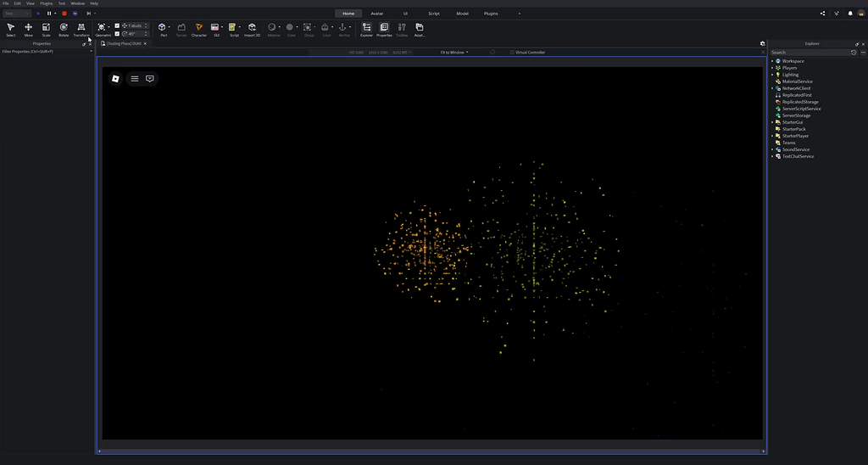Switch to the Avatar ribbon tab
868x465 pixels.
[377, 14]
